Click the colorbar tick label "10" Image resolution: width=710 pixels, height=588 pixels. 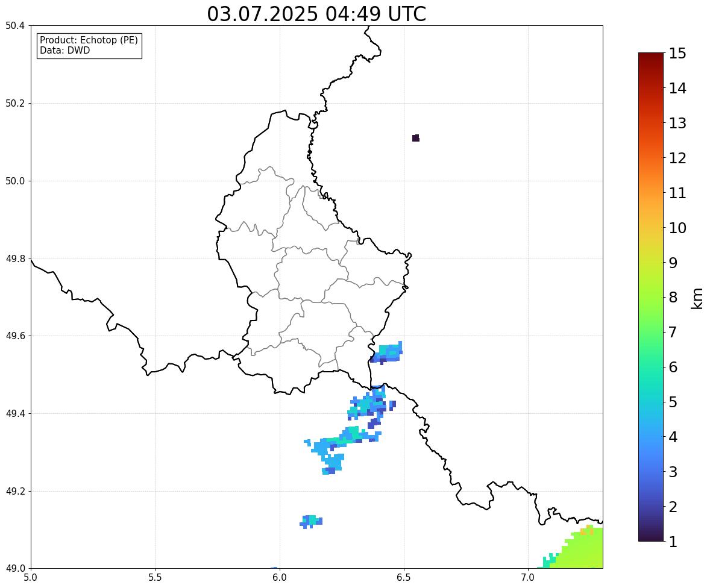[677, 228]
